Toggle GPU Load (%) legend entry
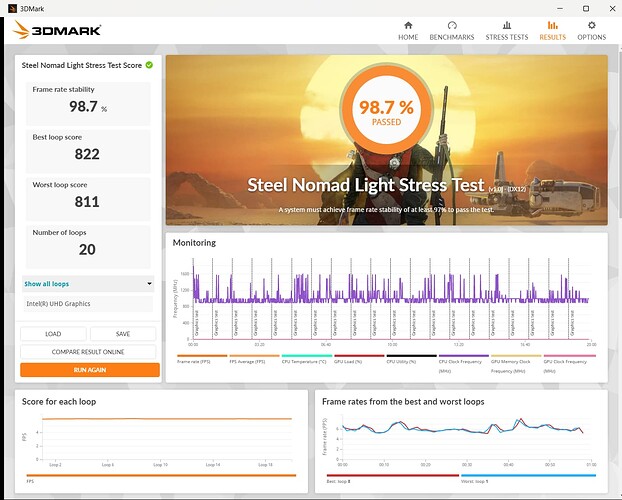 pyautogui.click(x=359, y=359)
